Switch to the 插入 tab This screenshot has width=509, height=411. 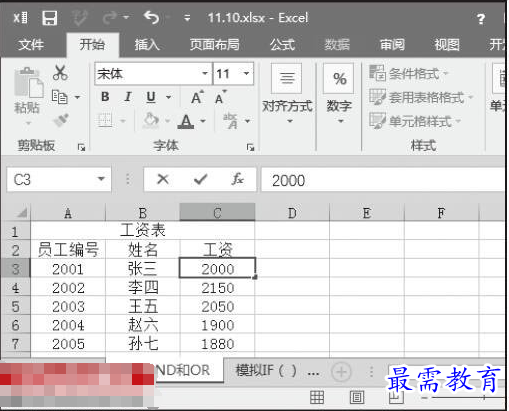coord(147,44)
